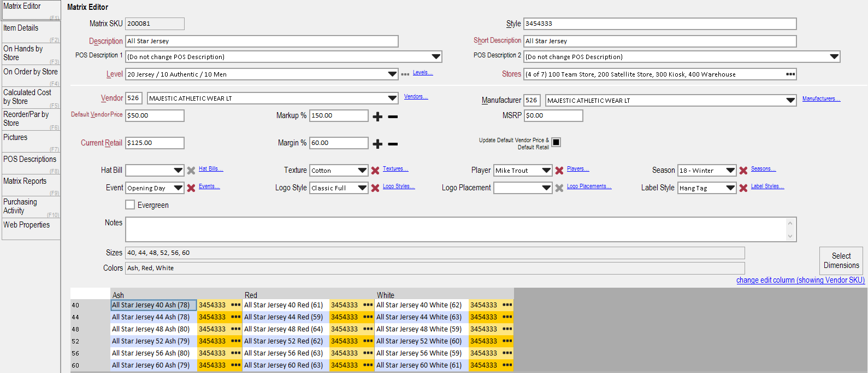This screenshot has height=373, width=868.
Task: Switch to the Item Details tab
Action: click(x=31, y=31)
